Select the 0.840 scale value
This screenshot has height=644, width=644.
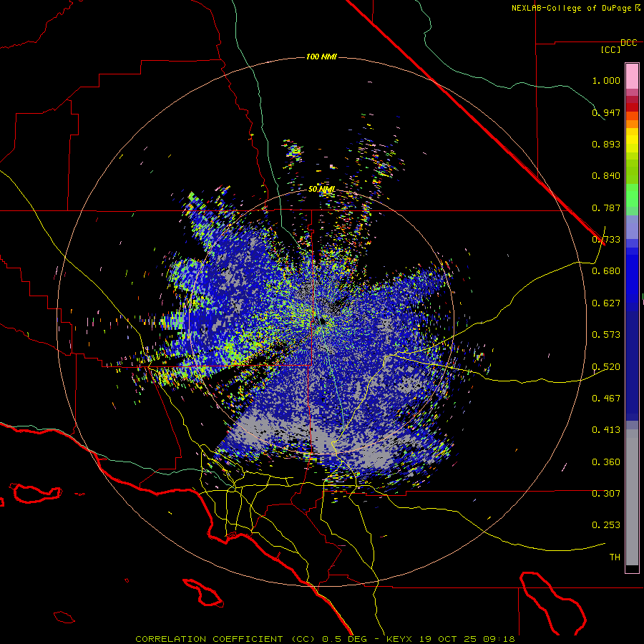pos(606,176)
